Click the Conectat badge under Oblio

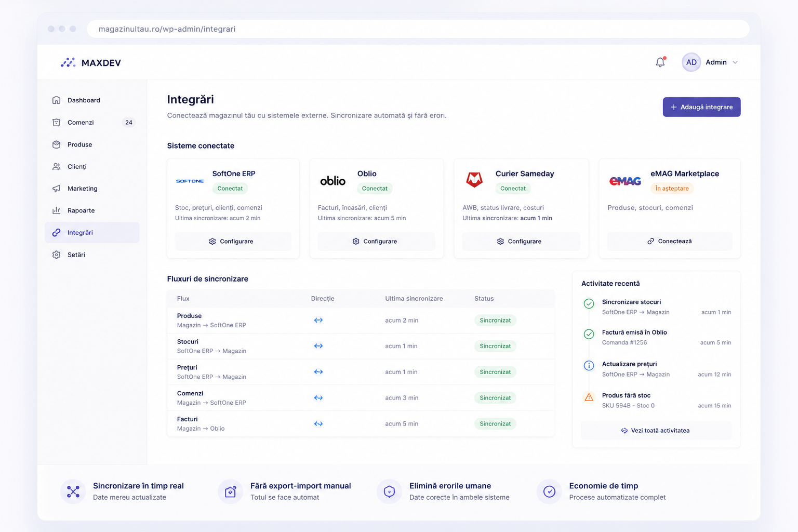click(x=375, y=189)
